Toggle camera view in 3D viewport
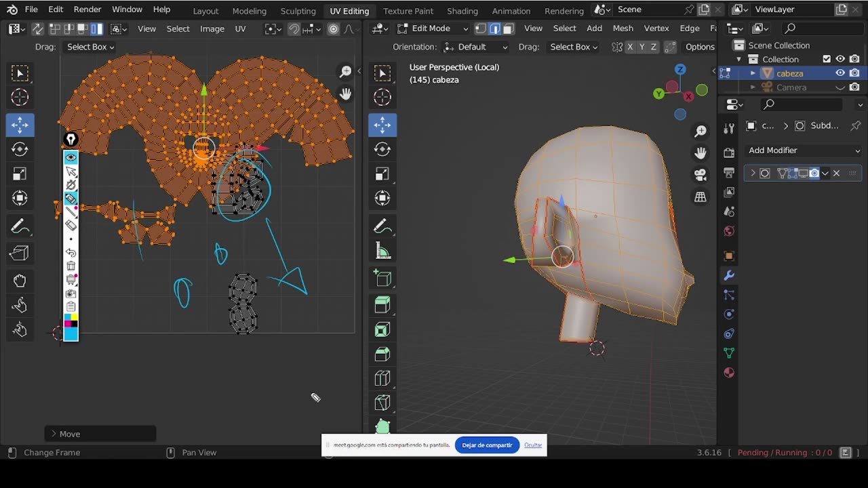This screenshot has height=488, width=868. pyautogui.click(x=701, y=175)
